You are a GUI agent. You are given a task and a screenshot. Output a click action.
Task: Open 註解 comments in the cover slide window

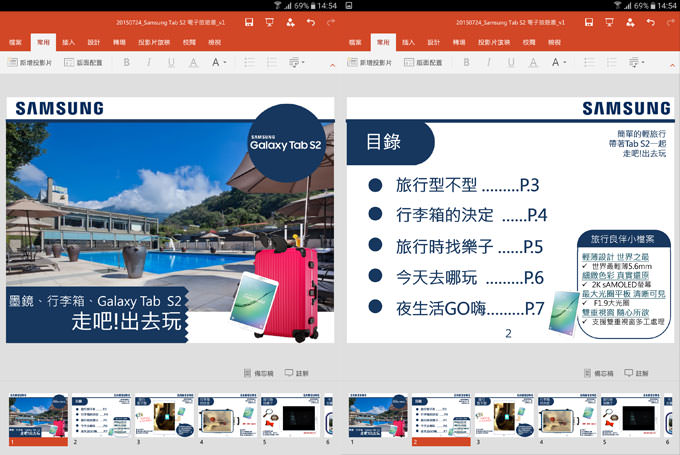point(297,373)
